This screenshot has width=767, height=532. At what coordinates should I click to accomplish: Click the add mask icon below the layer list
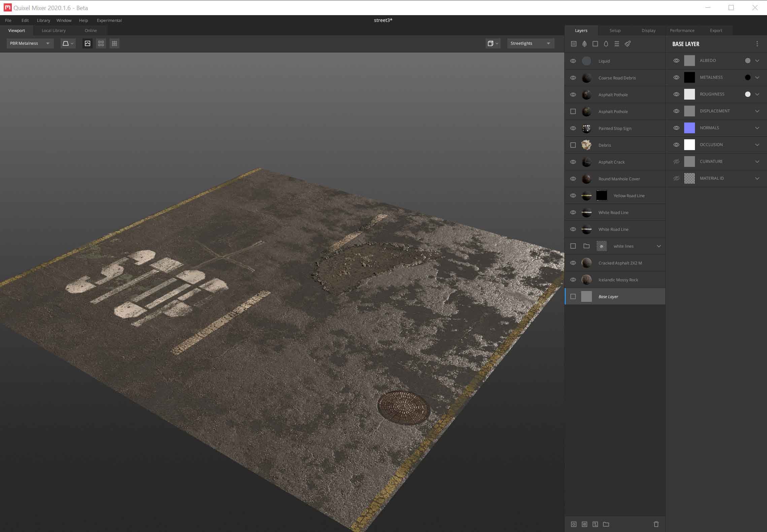pos(574,524)
